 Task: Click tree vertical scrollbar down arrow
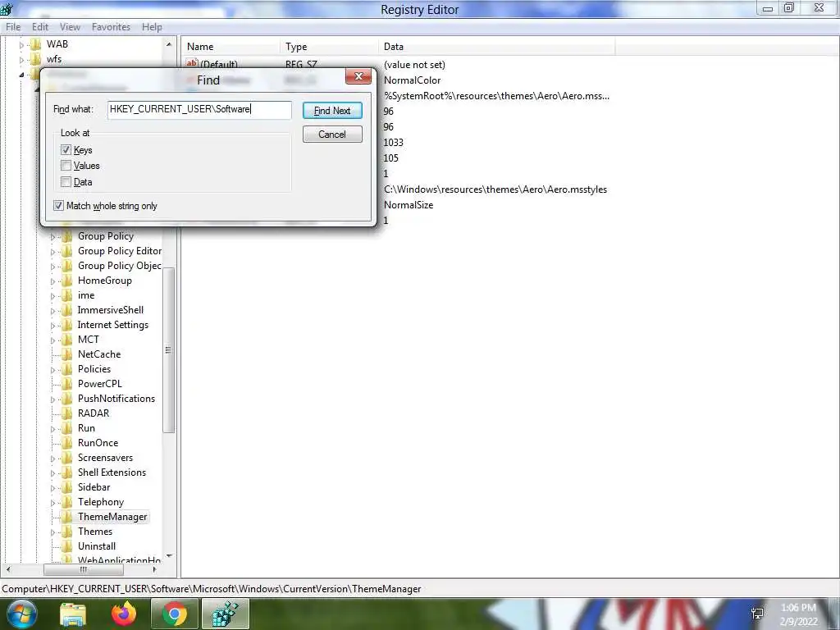point(169,556)
